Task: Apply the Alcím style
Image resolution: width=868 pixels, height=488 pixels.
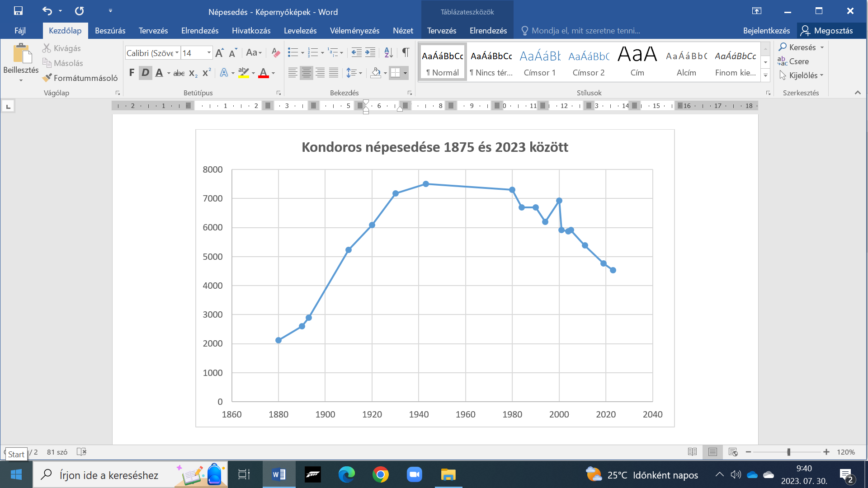Action: pyautogui.click(x=686, y=62)
